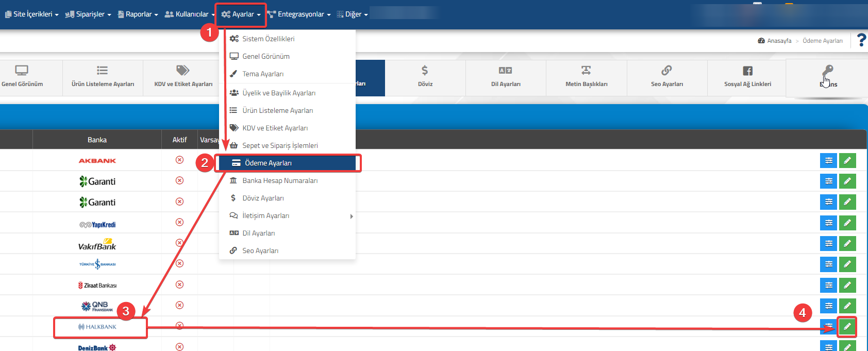The width and height of the screenshot is (868, 351).
Task: Toggle Türkiye İş Bankası active icon
Action: point(179,263)
